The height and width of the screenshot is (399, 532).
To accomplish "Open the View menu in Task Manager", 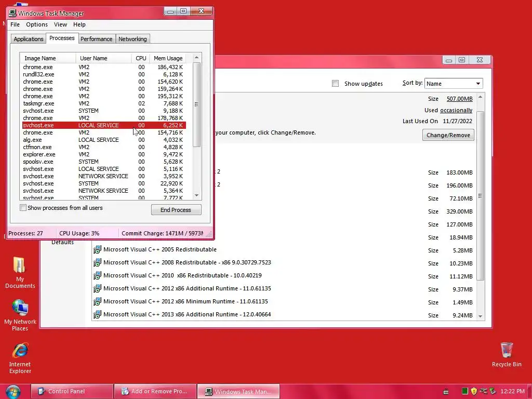I will coord(60,24).
